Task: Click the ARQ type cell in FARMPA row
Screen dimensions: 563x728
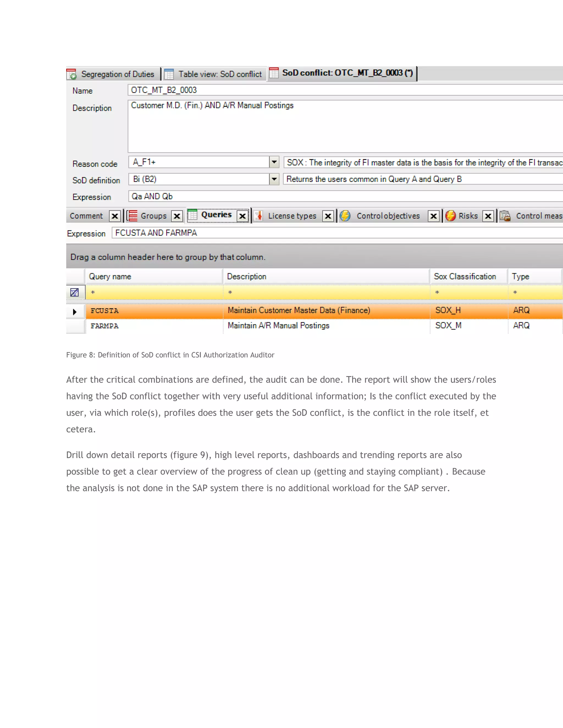Action: tap(535, 326)
